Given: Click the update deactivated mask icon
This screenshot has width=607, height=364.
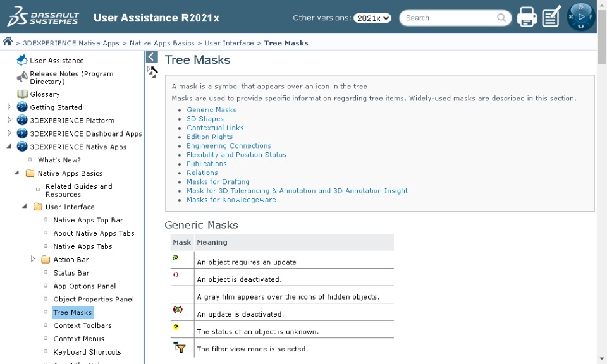Looking at the screenshot, I should point(177,310).
